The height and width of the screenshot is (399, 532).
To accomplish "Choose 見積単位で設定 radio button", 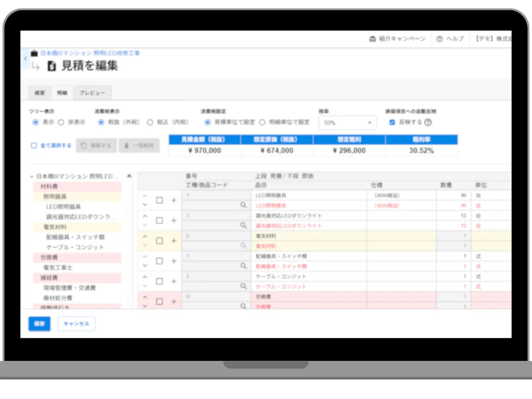I will coord(207,122).
